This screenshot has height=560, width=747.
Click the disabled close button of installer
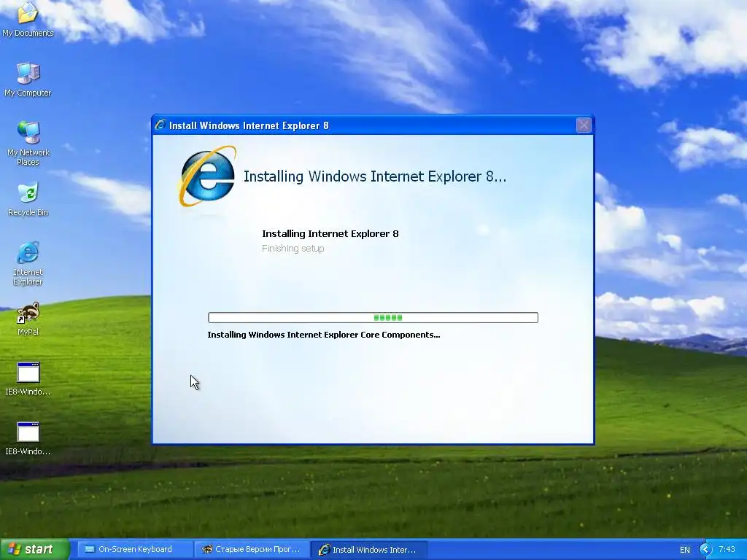(x=584, y=125)
